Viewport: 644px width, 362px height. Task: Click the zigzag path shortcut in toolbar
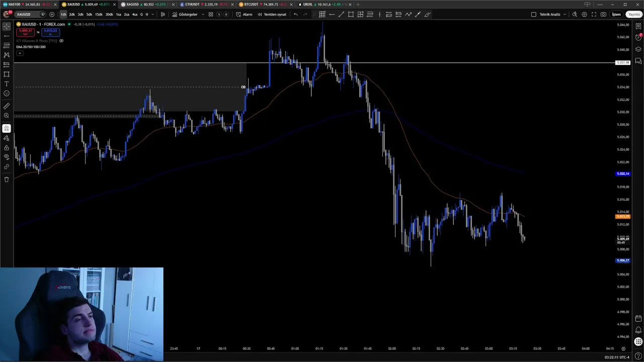point(408,14)
